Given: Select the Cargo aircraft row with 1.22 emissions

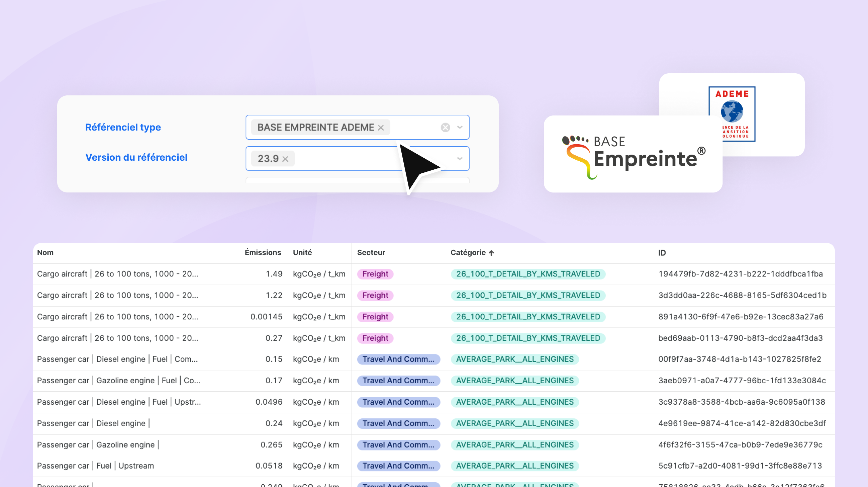Looking at the screenshot, I should tap(433, 296).
